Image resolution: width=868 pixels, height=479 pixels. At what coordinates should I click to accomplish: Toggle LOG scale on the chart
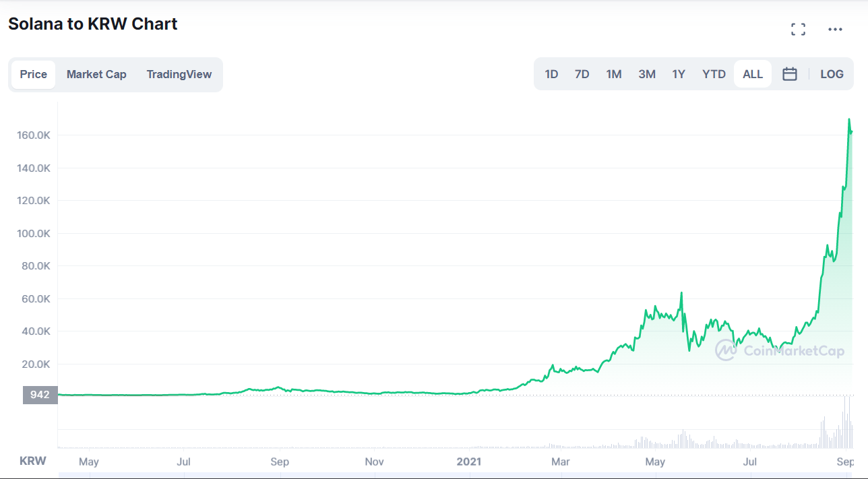click(x=832, y=74)
